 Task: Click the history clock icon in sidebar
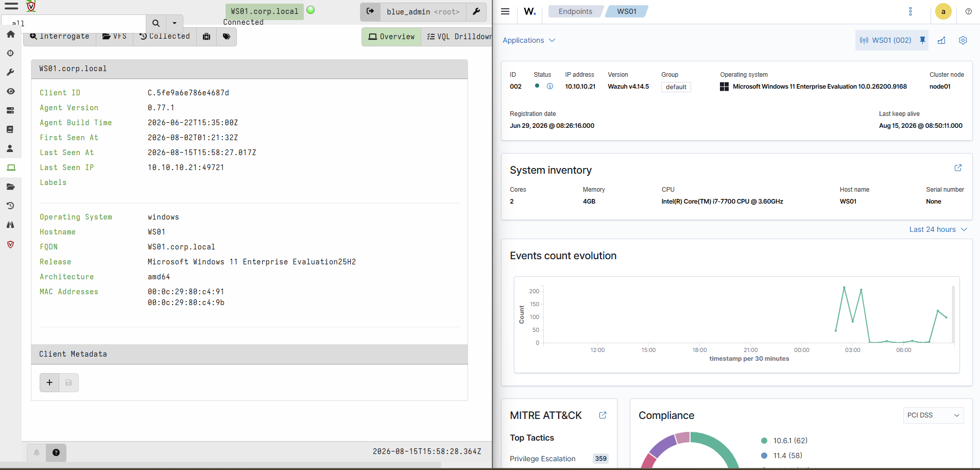10,206
